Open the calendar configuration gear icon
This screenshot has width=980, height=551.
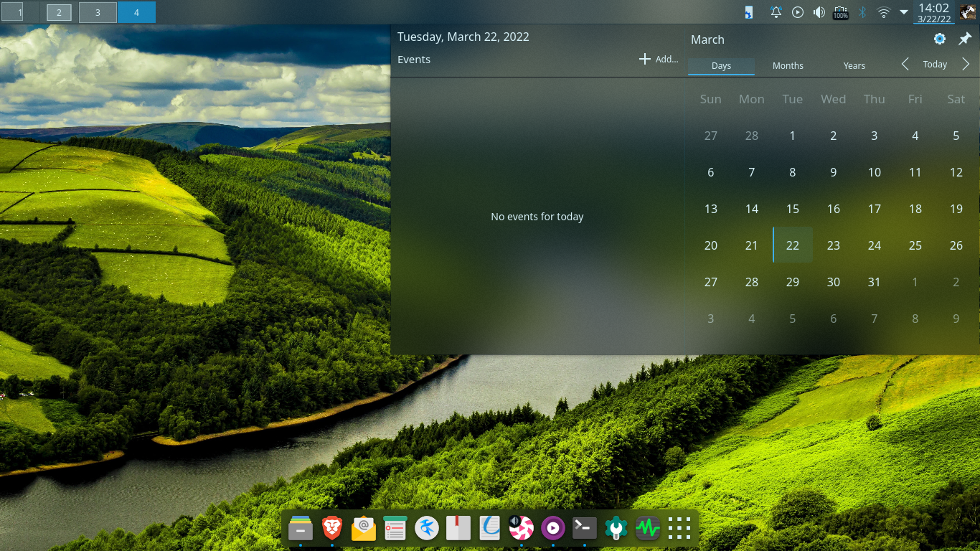pos(939,39)
